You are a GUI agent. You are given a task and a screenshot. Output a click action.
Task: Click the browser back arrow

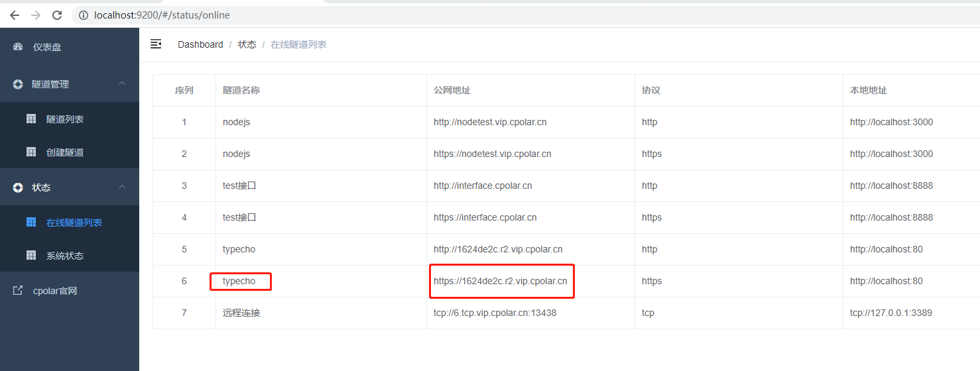click(x=15, y=15)
